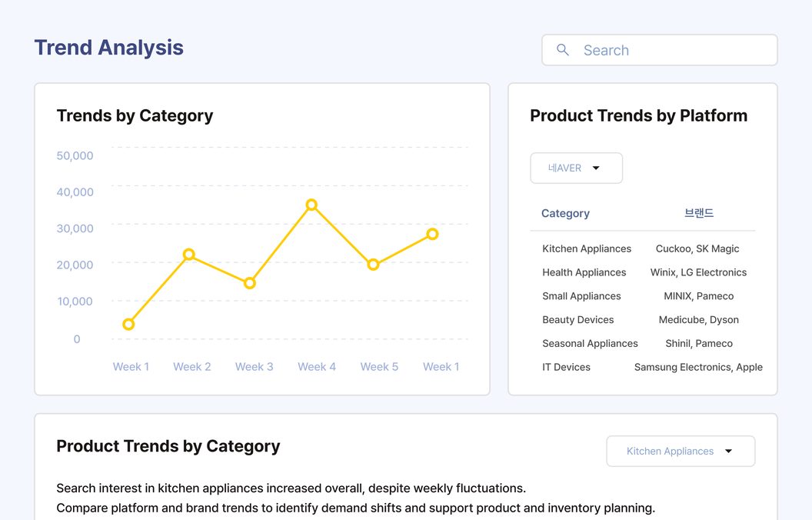This screenshot has height=520, width=812.
Task: Open the NAVER platform dropdown
Action: coord(576,168)
